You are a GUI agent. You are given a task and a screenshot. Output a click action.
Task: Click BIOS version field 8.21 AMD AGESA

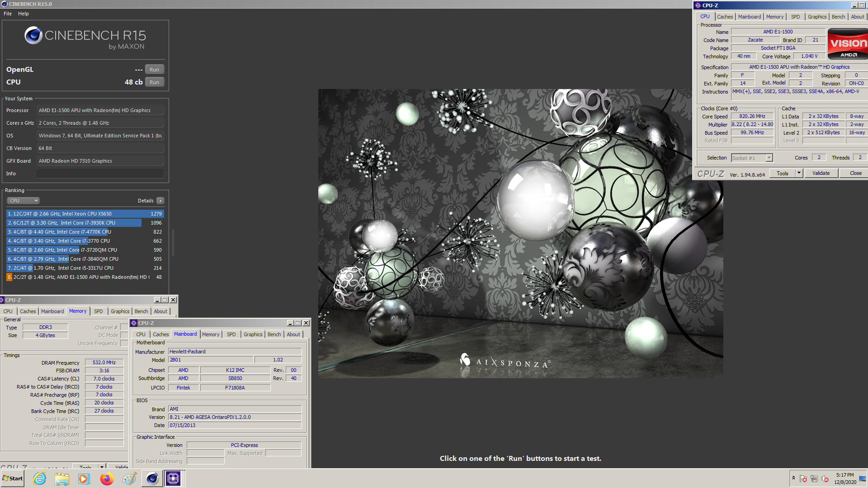235,417
